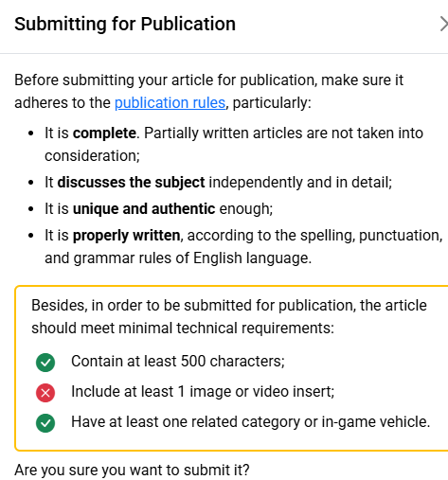Click the 'Before submitting your article' intro line
The height and width of the screenshot is (480, 448).
point(209,80)
